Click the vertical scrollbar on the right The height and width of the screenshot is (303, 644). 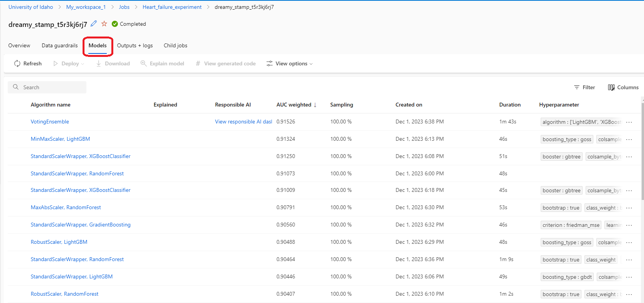click(642, 150)
